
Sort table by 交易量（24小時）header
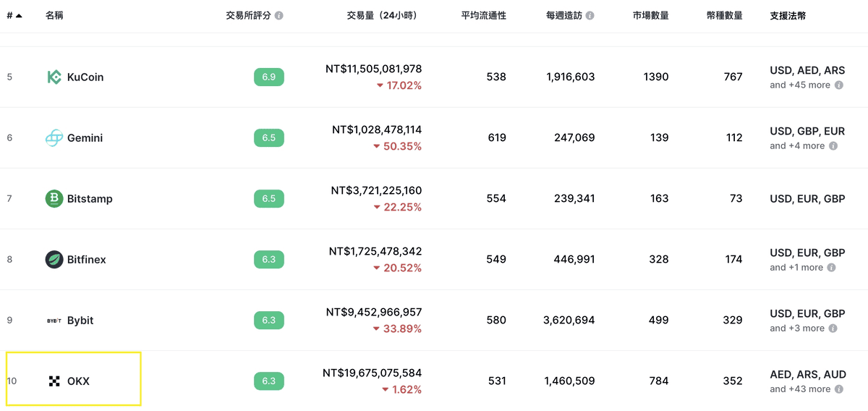click(382, 15)
